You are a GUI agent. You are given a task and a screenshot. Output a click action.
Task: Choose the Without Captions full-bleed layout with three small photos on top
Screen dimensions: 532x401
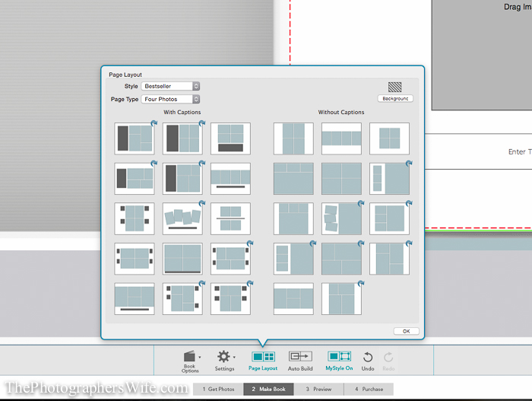click(293, 179)
